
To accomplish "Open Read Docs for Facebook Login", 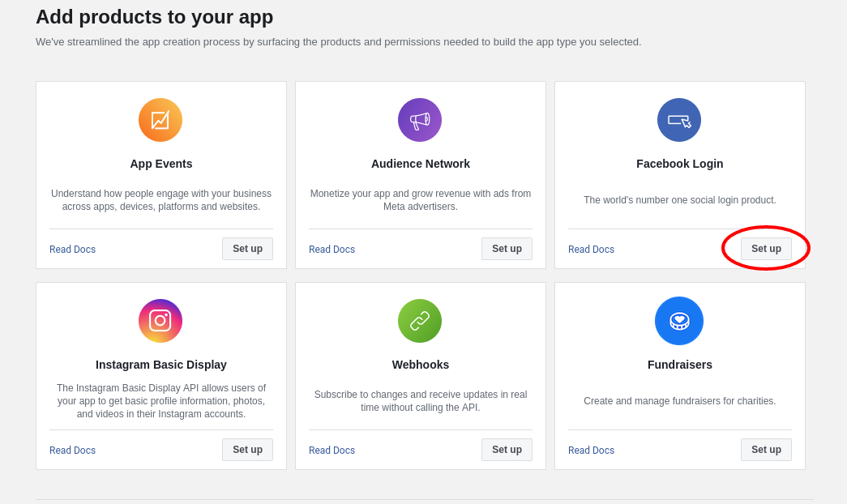I will coord(591,249).
